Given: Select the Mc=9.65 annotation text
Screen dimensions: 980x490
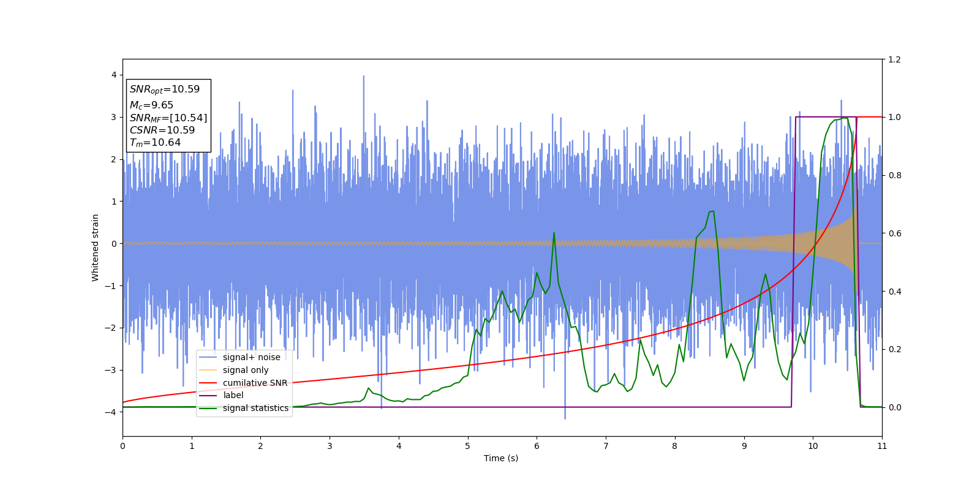Looking at the screenshot, I should tap(151, 105).
